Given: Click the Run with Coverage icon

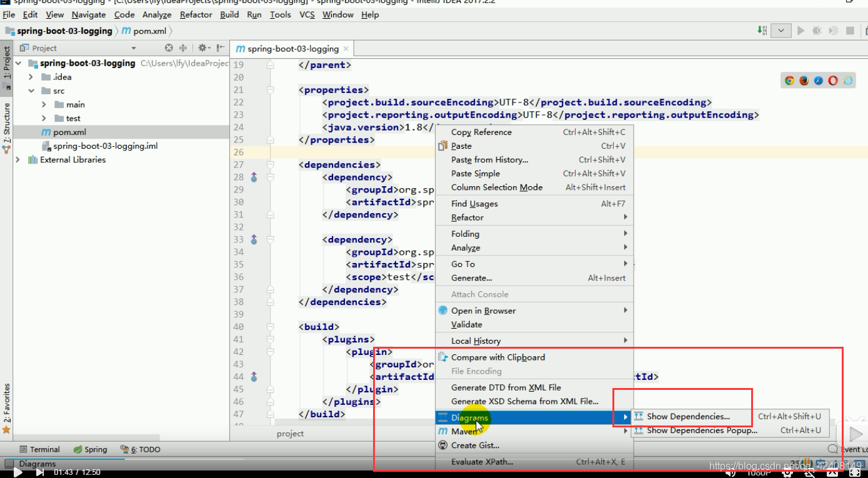Looking at the screenshot, I should click(x=834, y=30).
